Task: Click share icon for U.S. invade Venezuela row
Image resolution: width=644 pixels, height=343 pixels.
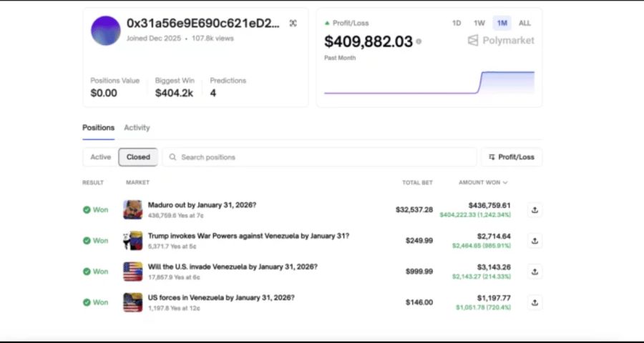Action: 535,272
